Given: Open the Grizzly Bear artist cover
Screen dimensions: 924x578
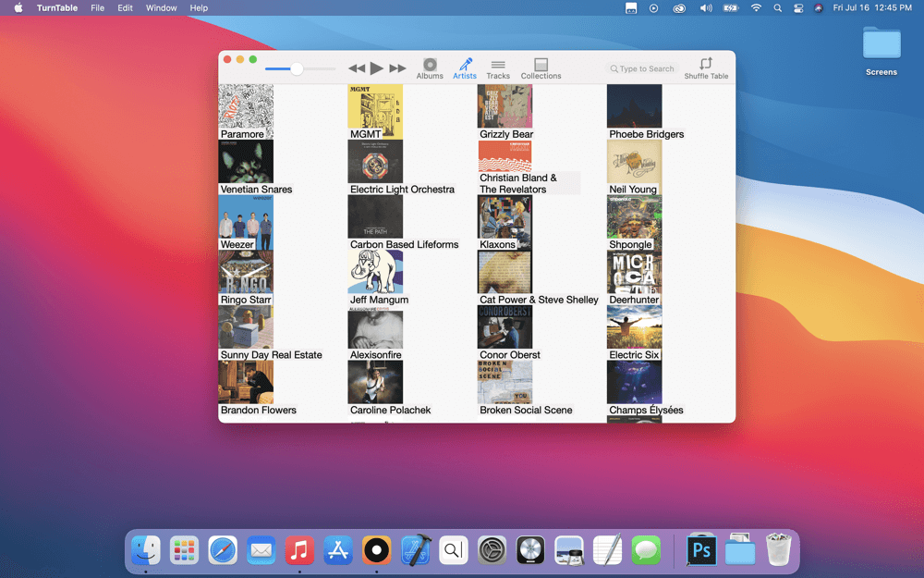Looking at the screenshot, I should [505, 106].
